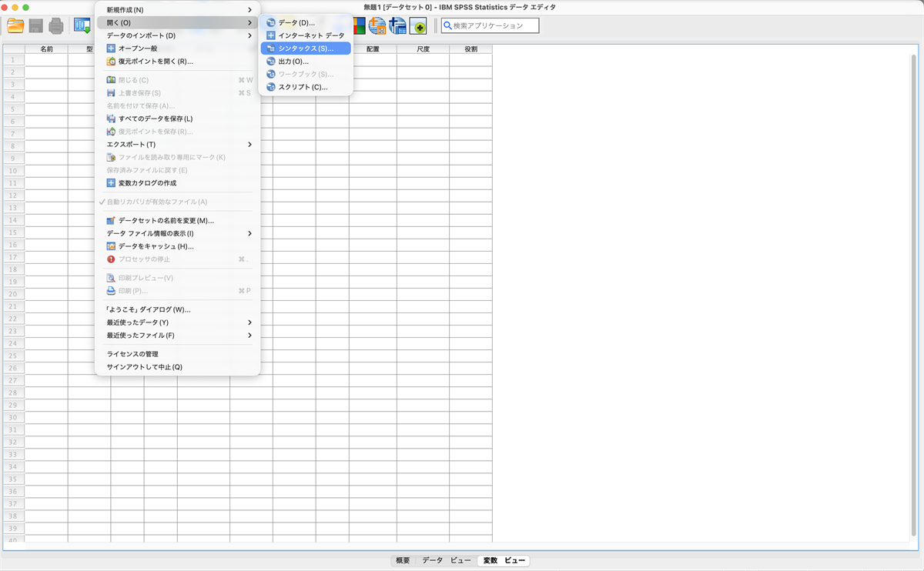This screenshot has height=571, width=924.
Task: Click the 役割 cell in row 5
Action: coord(470,109)
